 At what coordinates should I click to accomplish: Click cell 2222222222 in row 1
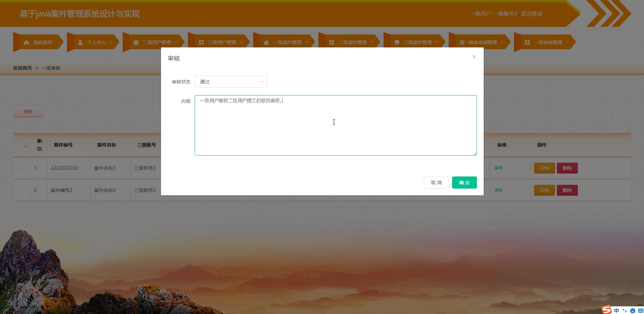pos(65,168)
